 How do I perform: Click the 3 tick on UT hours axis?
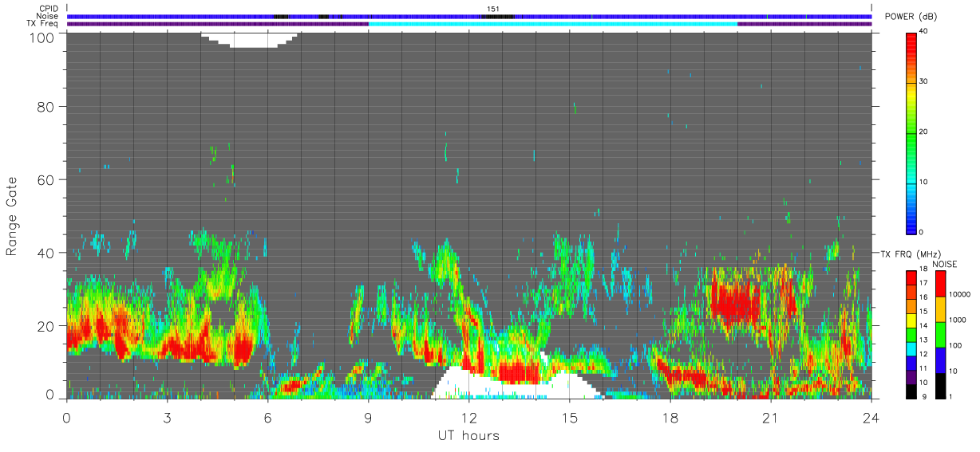point(167,417)
